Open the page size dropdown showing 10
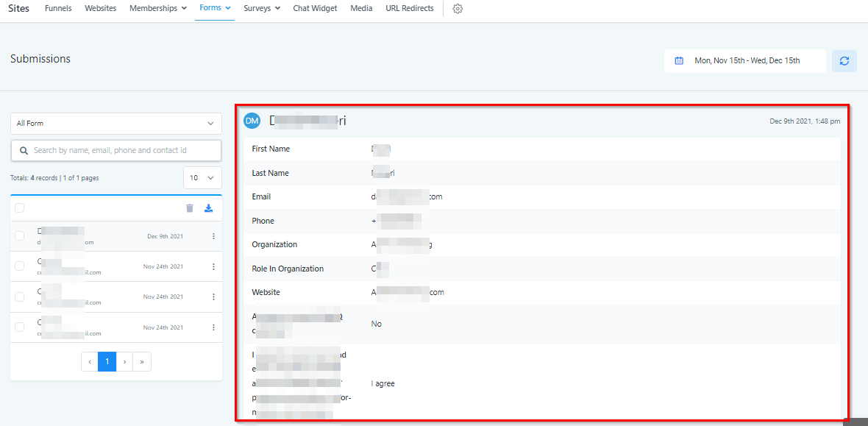The height and width of the screenshot is (426, 868). point(202,178)
